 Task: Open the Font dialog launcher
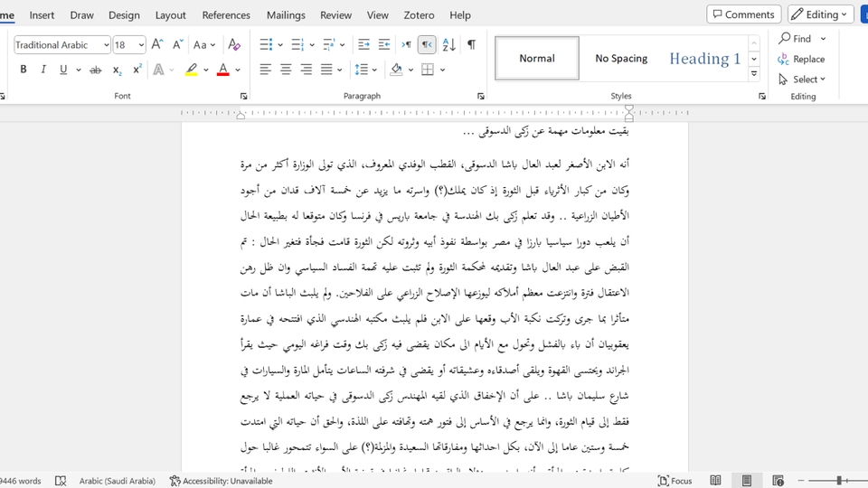(x=243, y=97)
